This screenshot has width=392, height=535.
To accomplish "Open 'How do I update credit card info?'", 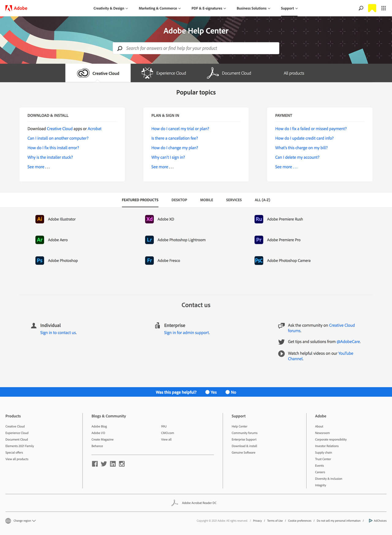I will coord(304,138).
